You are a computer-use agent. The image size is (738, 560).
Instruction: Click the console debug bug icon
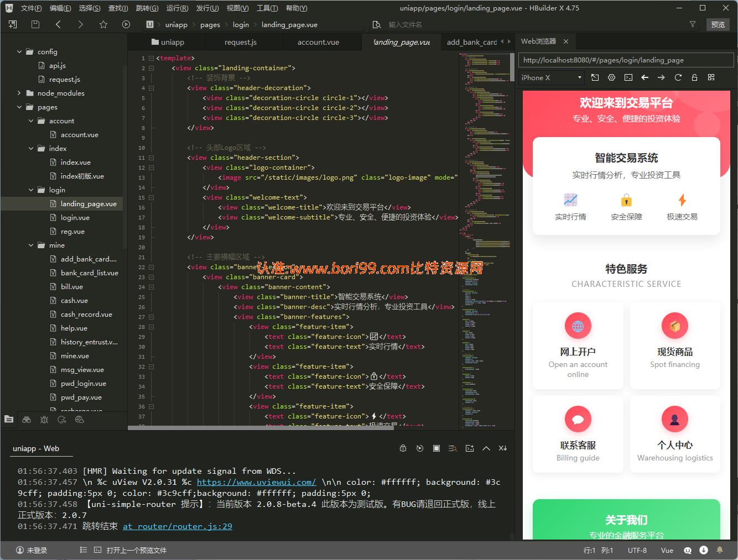(403, 448)
